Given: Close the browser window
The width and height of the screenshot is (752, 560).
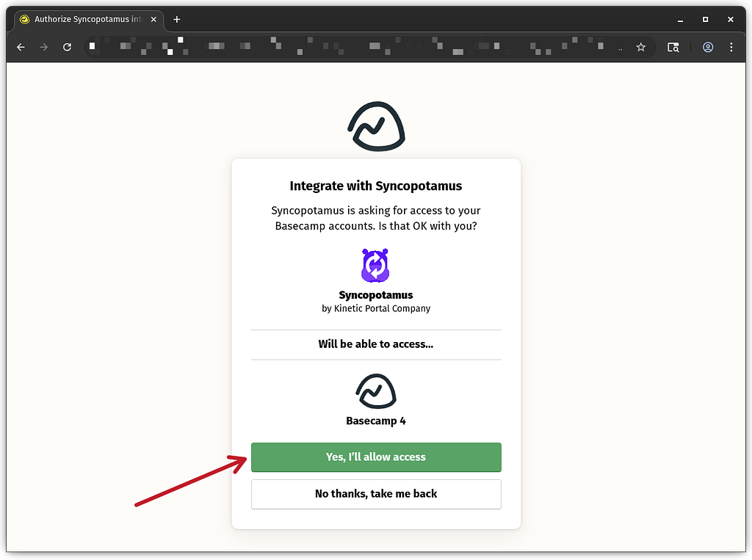Looking at the screenshot, I should (731, 19).
